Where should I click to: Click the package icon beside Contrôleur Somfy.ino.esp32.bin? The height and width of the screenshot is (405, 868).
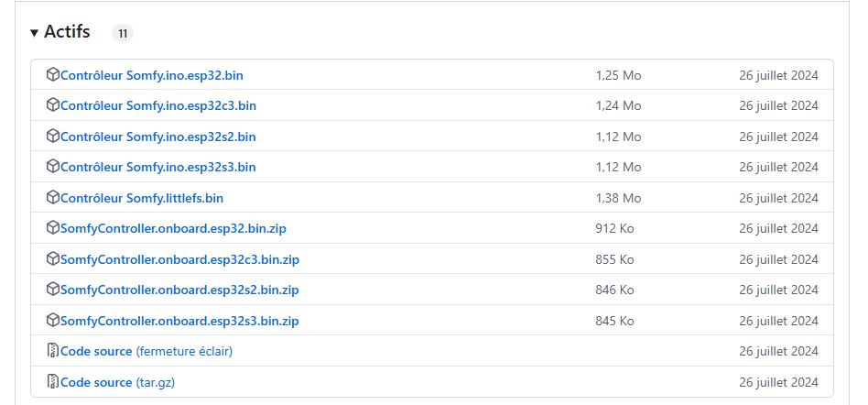pyautogui.click(x=52, y=75)
